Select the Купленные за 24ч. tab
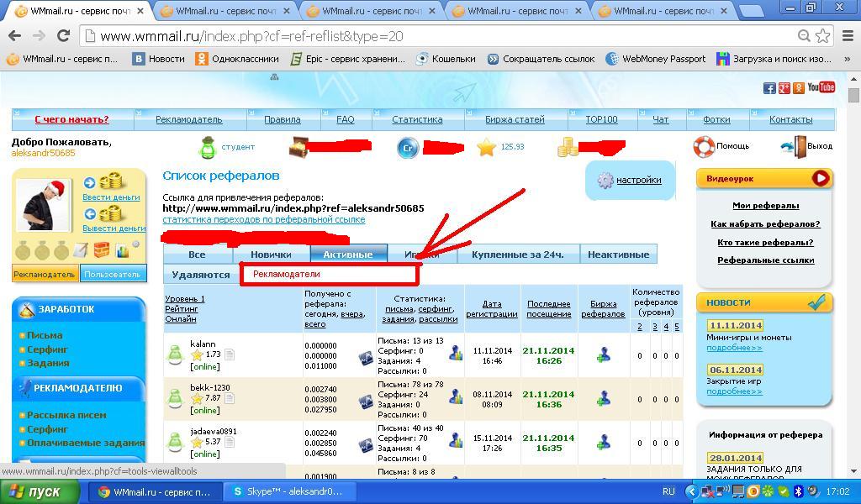861x504 pixels. click(x=517, y=255)
